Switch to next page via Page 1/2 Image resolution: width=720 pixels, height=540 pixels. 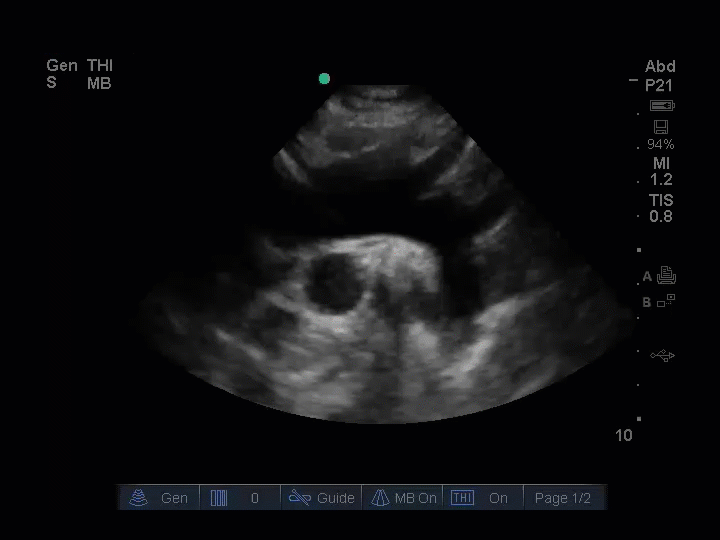pos(563,498)
